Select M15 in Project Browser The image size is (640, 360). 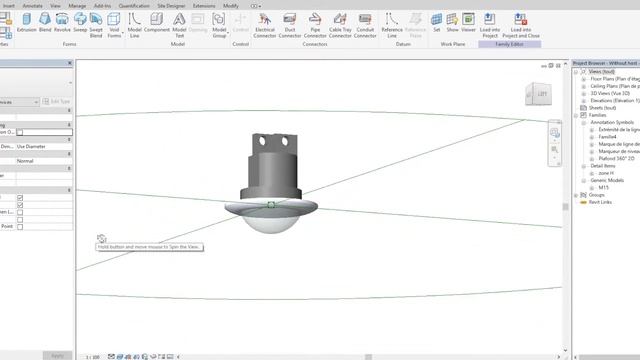603,188
